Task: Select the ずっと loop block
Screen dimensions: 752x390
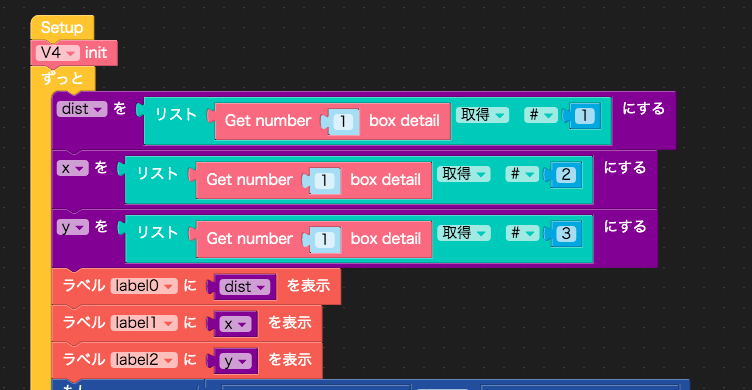Action: (63, 78)
